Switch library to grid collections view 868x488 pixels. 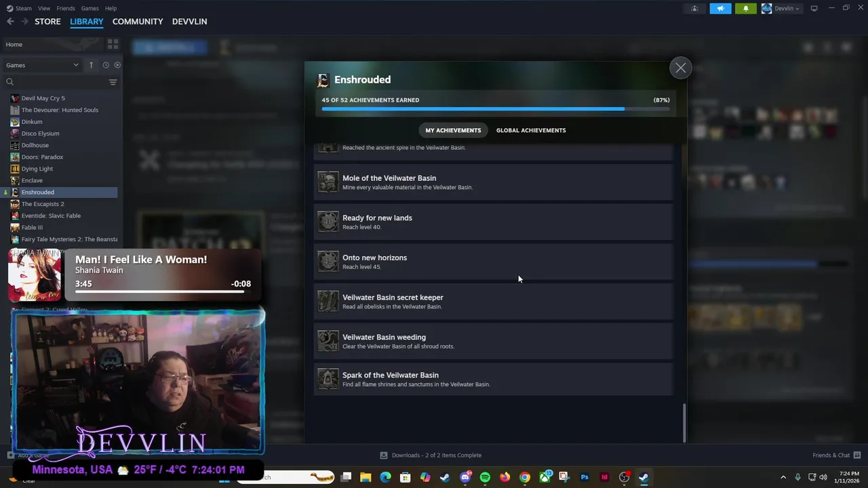coord(113,45)
